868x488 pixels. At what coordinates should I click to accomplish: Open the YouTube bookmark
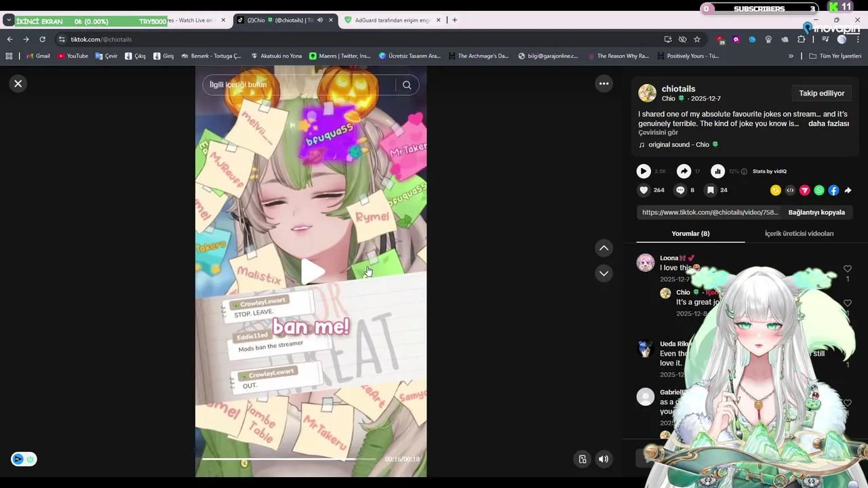tap(73, 56)
